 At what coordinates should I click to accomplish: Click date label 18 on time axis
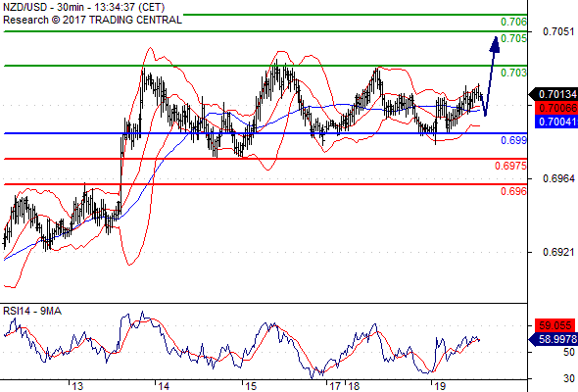pos(354,386)
